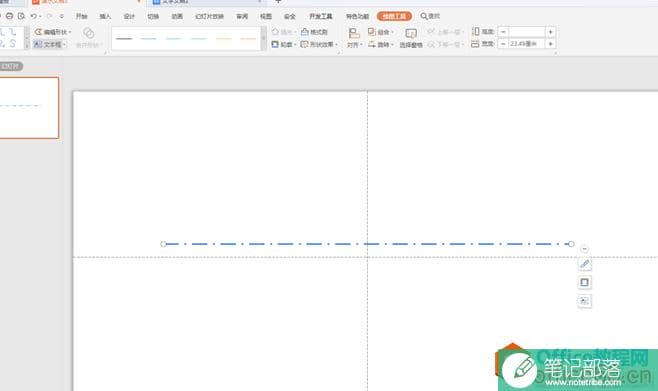Click the 宽度 (Width) field showing 23.49
Screen dimensions: 658x391
(527, 44)
